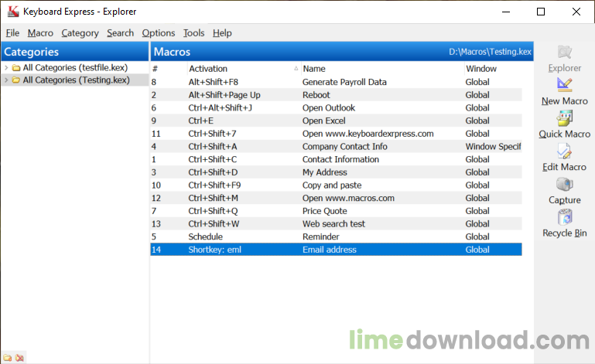Click the Ctrl+Alt+Shift+J activation cell
Viewport: 595px width, 364px height.
220,107
